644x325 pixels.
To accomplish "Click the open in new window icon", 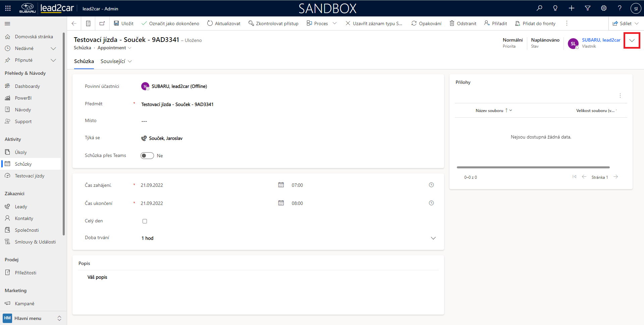I will click(102, 23).
